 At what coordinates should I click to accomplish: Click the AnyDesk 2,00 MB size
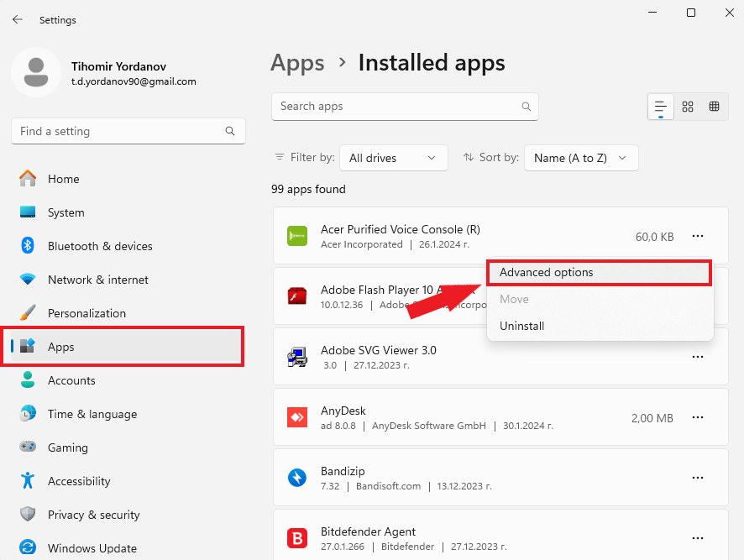tap(652, 418)
